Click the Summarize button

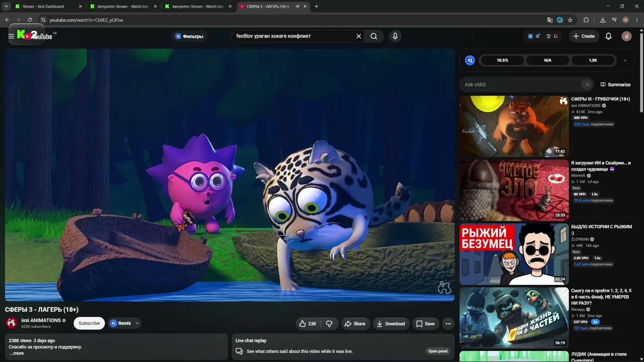pyautogui.click(x=615, y=84)
